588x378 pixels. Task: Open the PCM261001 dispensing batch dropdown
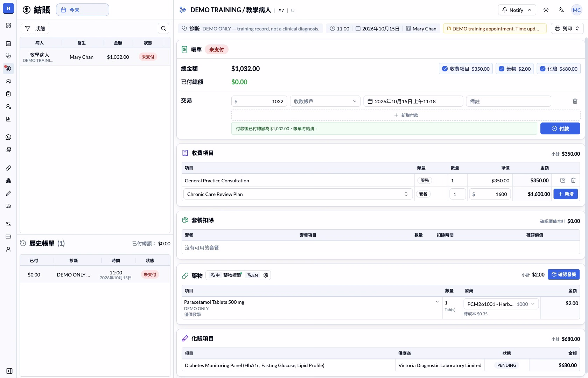(501, 304)
